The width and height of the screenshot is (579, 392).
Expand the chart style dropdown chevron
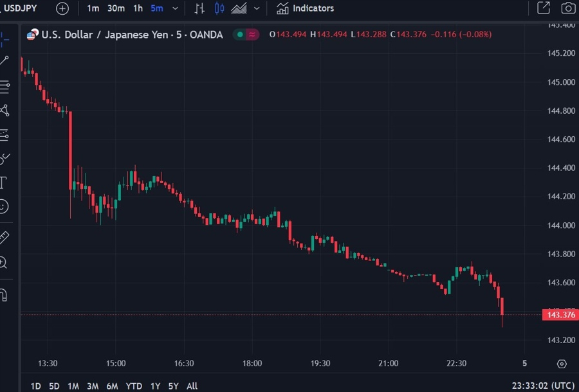pyautogui.click(x=257, y=8)
